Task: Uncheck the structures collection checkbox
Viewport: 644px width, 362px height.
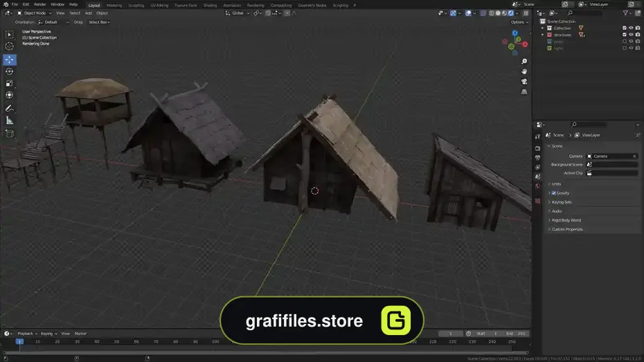Action: point(625,35)
